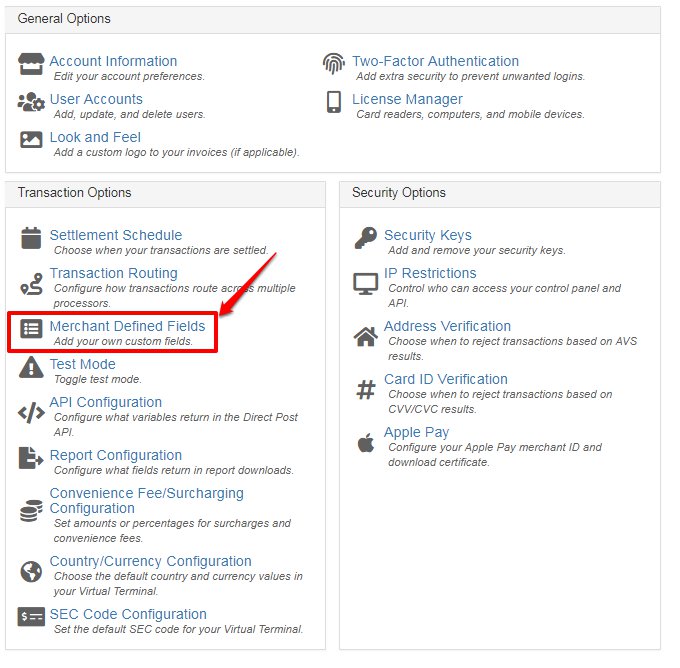Viewport: 680px width, 668px height.
Task: Click the Transaction Options section header
Action: point(165,193)
